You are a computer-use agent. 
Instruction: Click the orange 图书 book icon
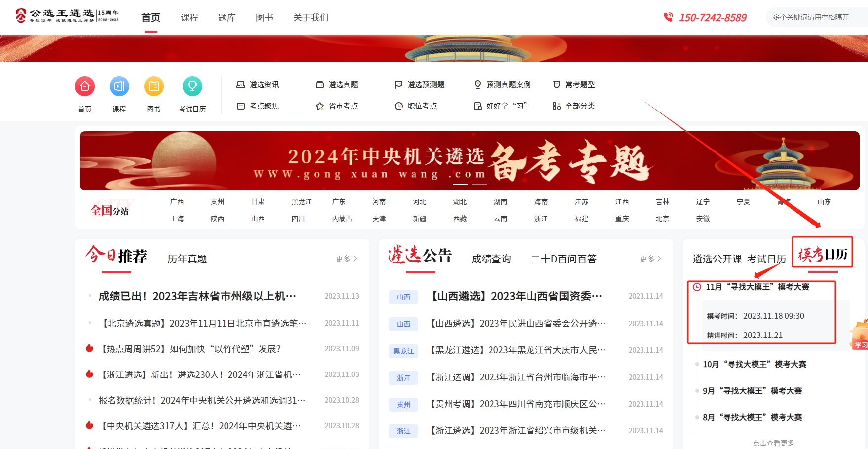coord(154,87)
